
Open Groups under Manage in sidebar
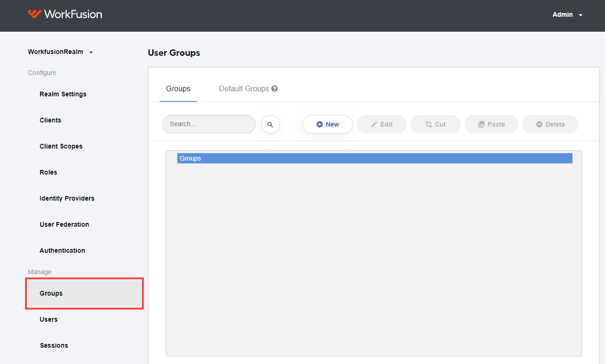point(84,293)
